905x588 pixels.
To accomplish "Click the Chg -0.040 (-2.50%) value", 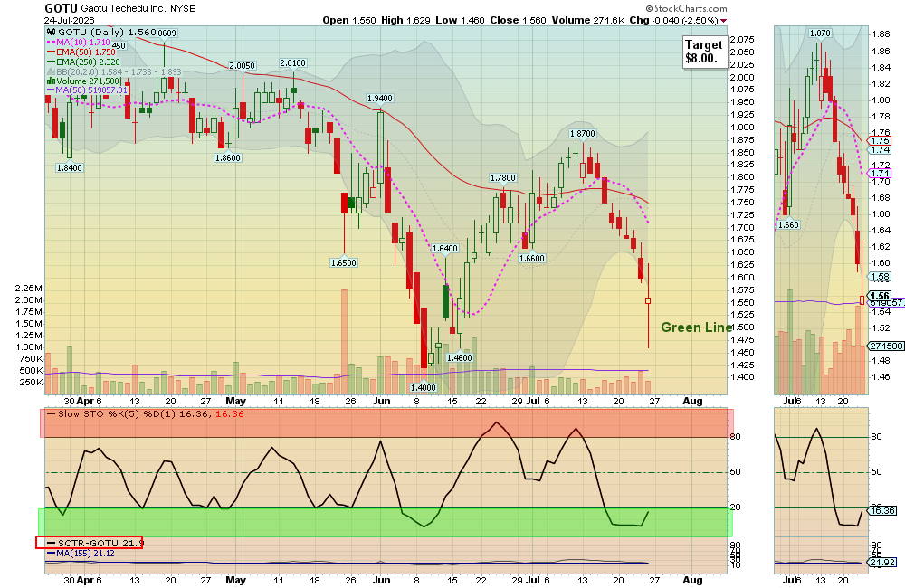I will click(673, 20).
